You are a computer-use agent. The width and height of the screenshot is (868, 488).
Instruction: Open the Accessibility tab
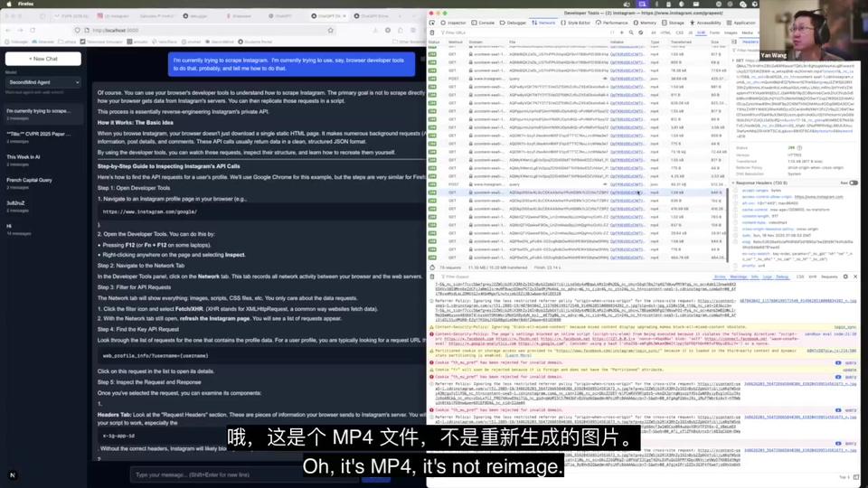(706, 23)
